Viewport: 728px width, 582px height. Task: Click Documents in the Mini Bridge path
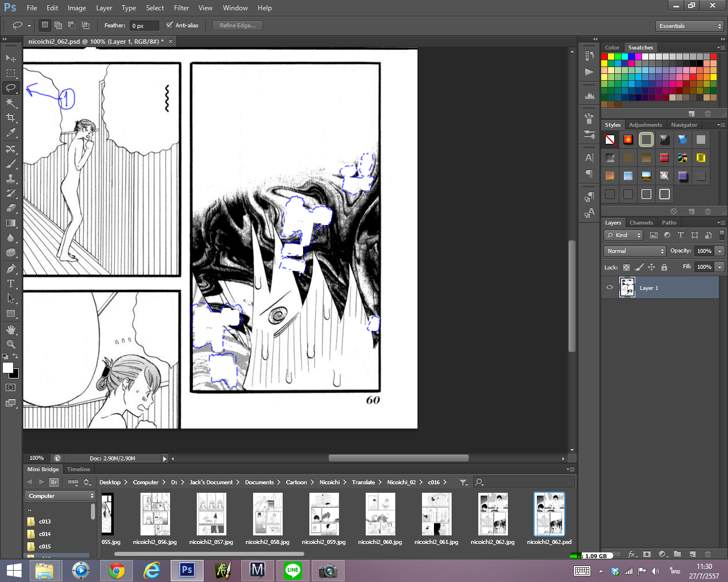point(259,482)
